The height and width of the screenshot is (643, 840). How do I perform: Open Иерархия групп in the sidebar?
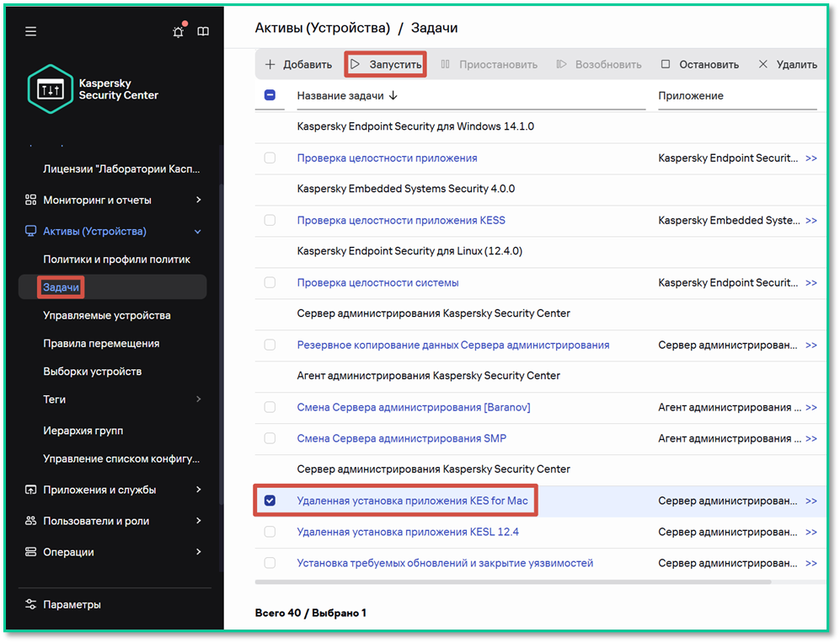point(83,431)
